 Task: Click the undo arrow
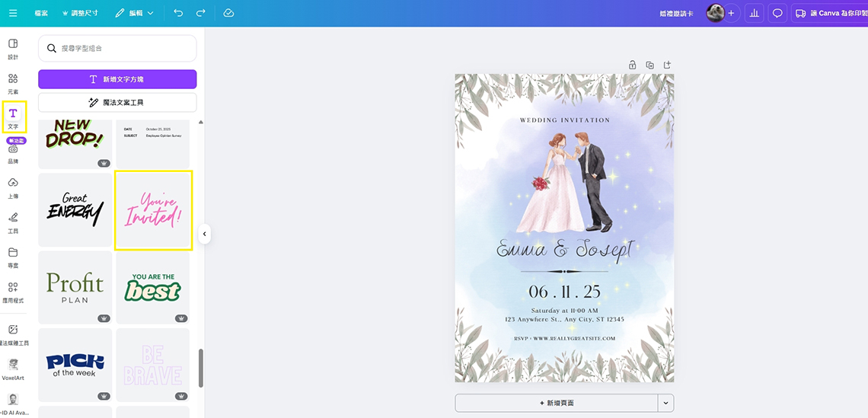click(178, 13)
